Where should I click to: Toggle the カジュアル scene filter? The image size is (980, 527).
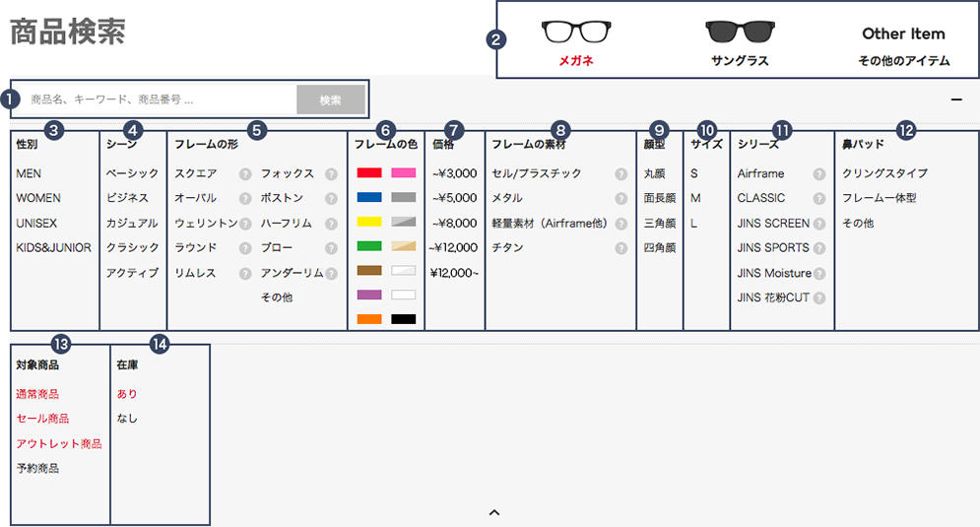click(x=132, y=224)
